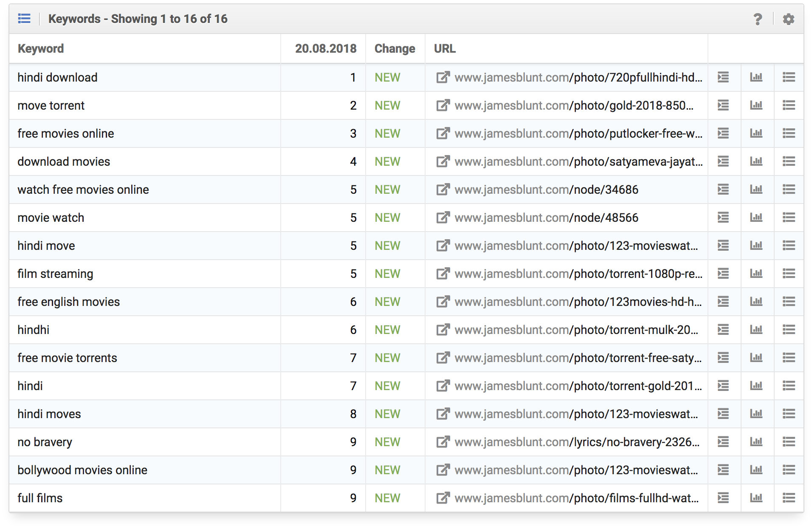
Task: Select keyword 'hindi download'
Action: coord(57,77)
